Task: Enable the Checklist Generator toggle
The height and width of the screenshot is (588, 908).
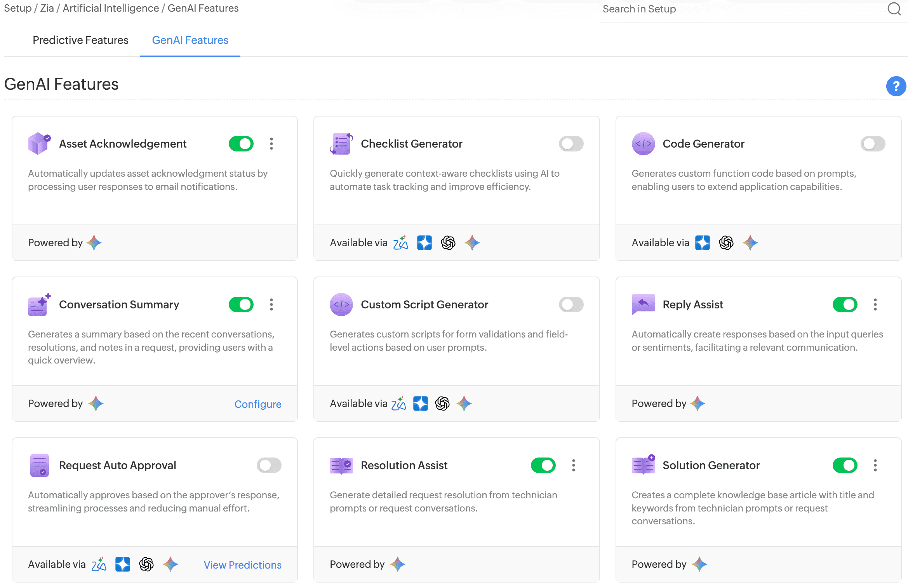Action: tap(571, 144)
